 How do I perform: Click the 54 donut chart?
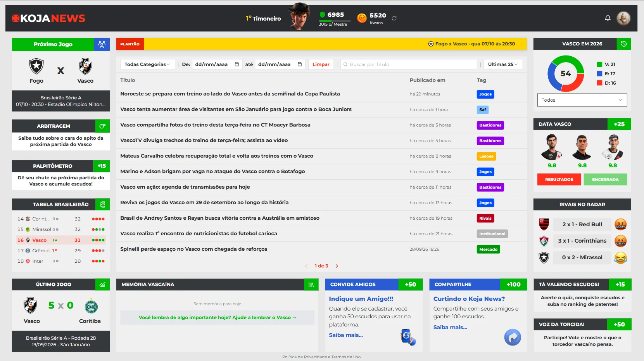pyautogui.click(x=566, y=73)
